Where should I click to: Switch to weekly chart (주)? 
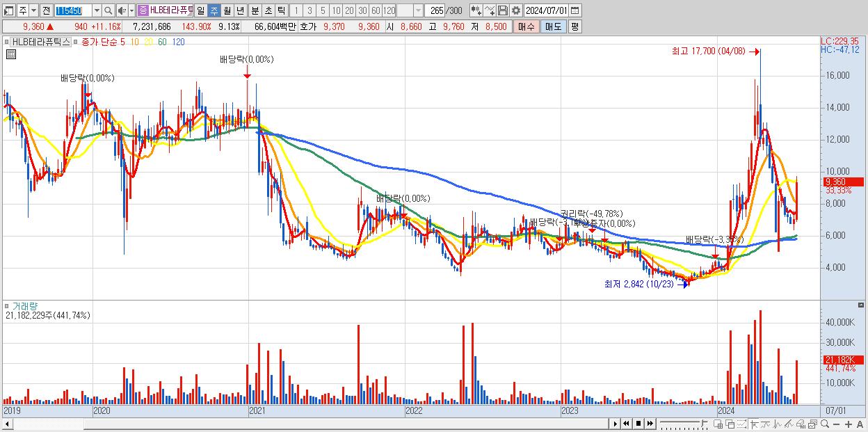point(214,10)
